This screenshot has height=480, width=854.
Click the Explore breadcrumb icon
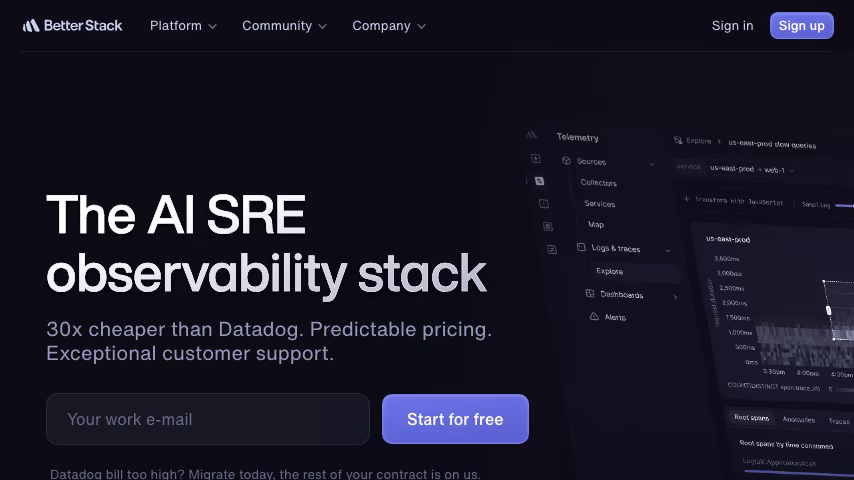pos(678,140)
